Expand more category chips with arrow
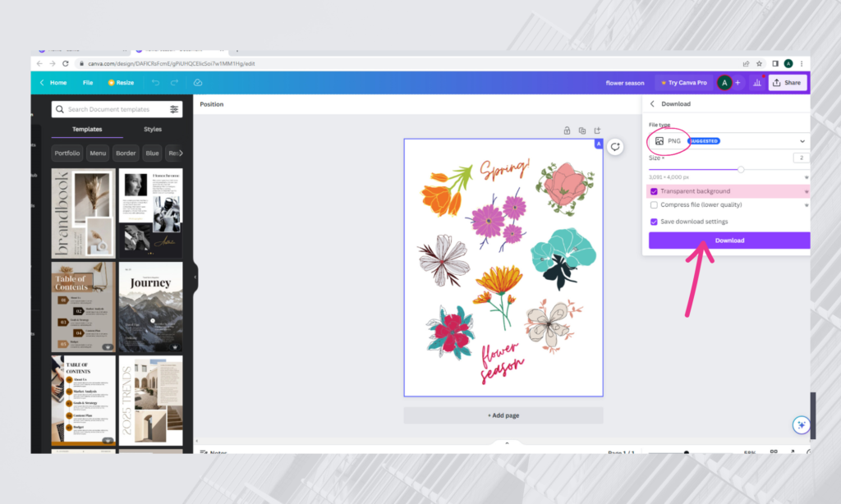This screenshot has width=841, height=504. (182, 153)
